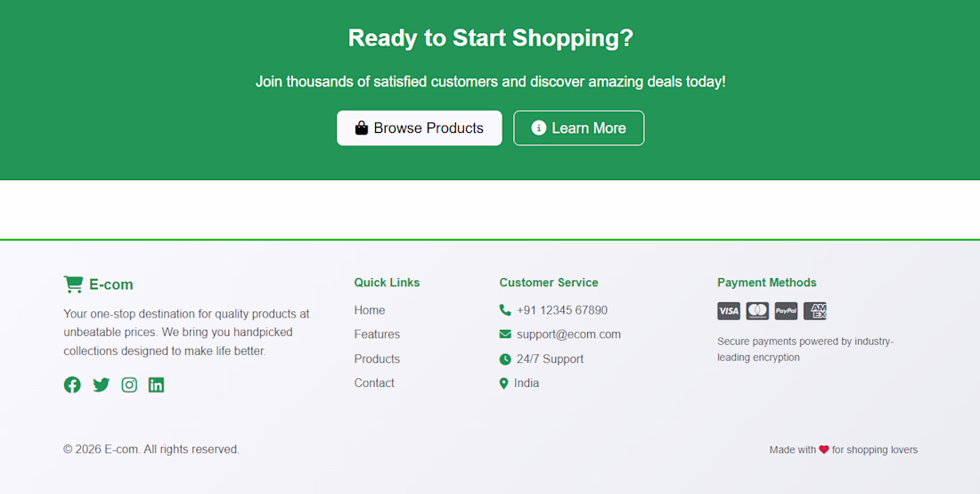Click the Browse Products button
Viewport: 980px width, 494px height.
[x=420, y=128]
